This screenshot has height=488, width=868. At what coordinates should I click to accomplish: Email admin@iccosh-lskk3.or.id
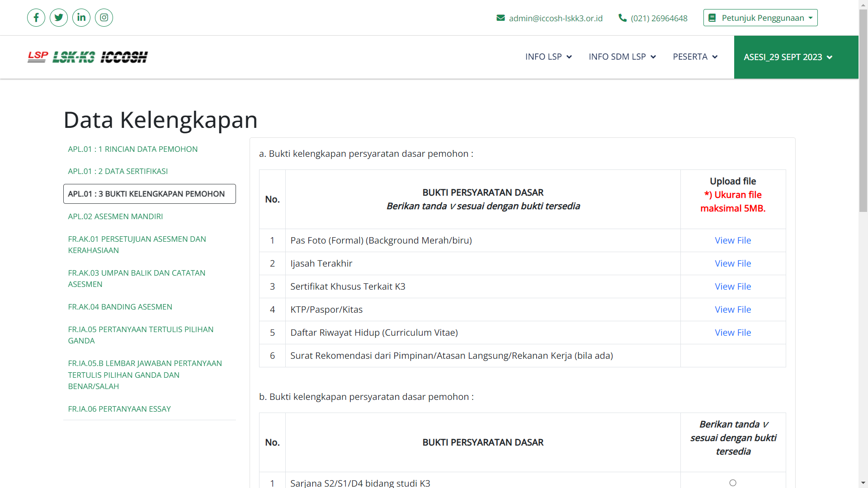click(x=555, y=19)
